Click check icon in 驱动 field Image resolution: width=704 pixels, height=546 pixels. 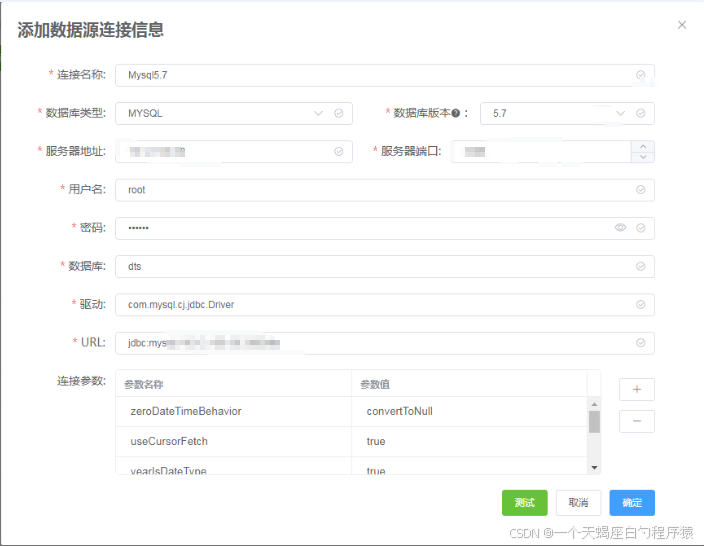pyautogui.click(x=641, y=304)
